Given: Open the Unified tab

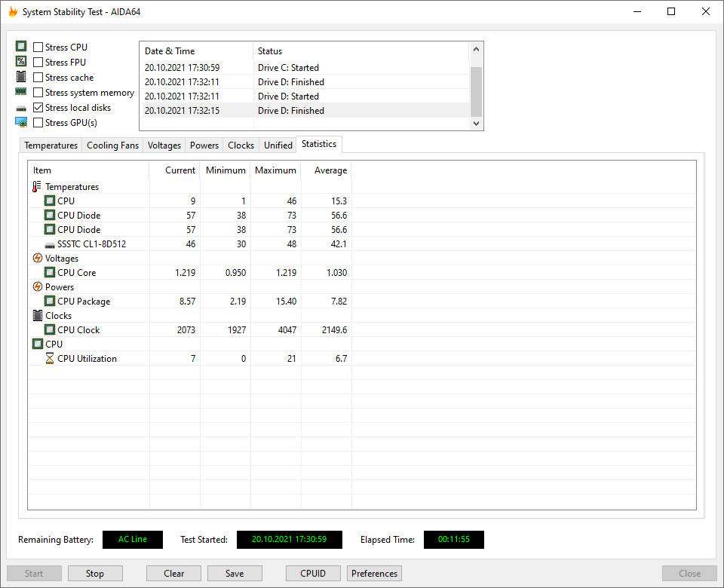Looking at the screenshot, I should (x=278, y=145).
